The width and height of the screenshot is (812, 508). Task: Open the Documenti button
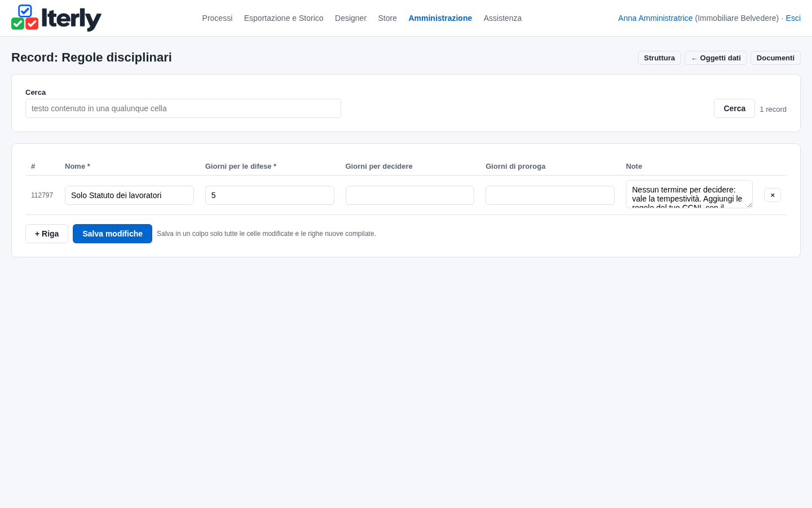click(x=775, y=58)
